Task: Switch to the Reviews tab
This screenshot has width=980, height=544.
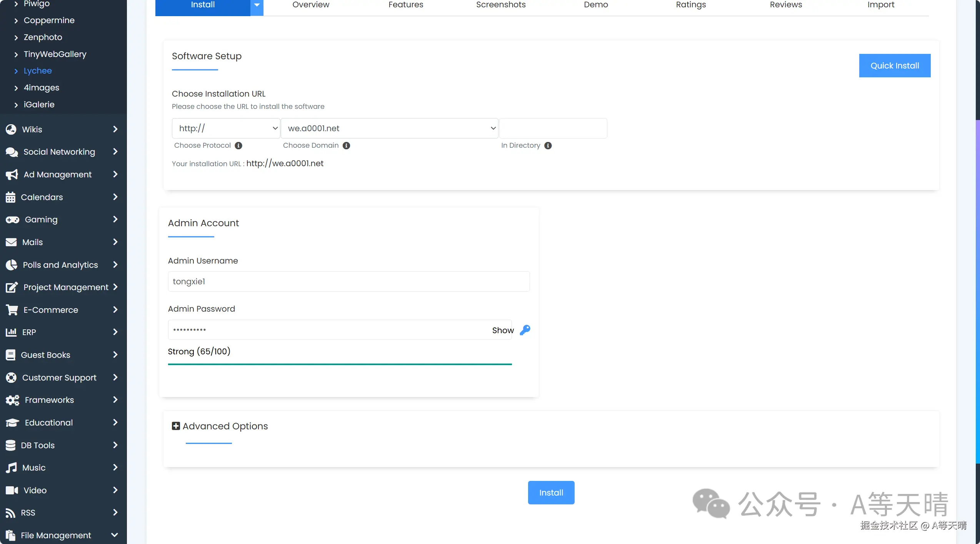Action: click(x=785, y=5)
